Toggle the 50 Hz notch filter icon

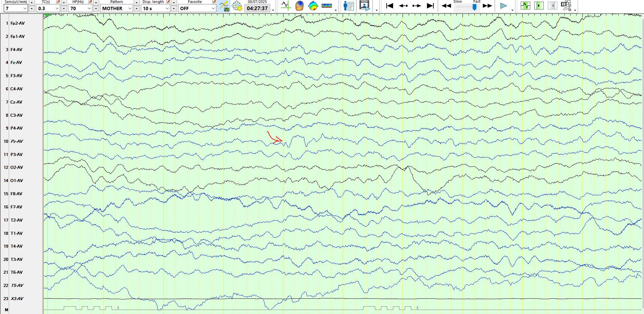tap(224, 6)
